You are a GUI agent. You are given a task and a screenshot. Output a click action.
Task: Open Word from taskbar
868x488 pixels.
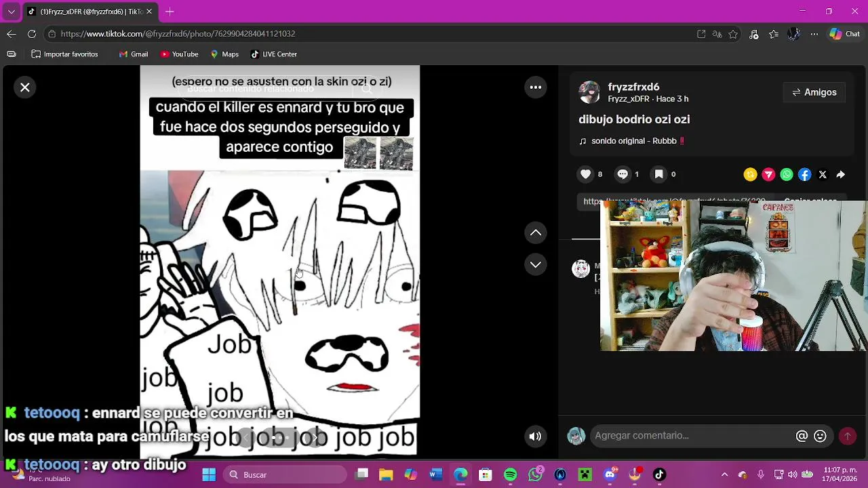435,474
